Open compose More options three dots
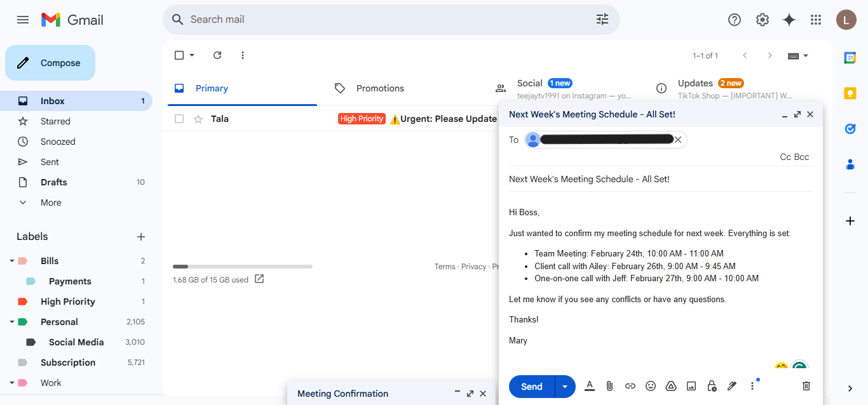 [752, 386]
